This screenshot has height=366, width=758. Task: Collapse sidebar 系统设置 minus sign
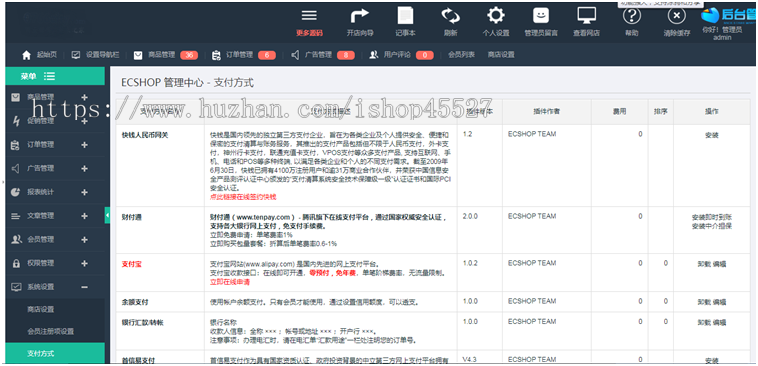(x=84, y=287)
